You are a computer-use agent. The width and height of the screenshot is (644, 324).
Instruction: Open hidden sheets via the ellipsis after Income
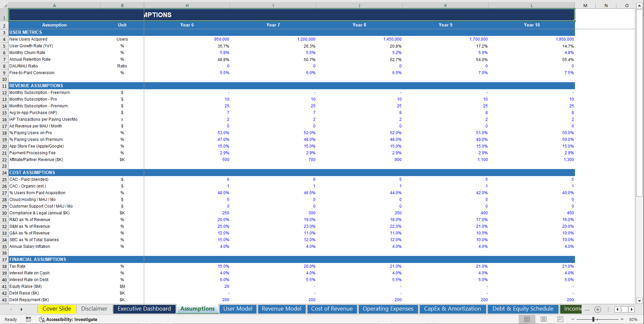[x=587, y=309]
